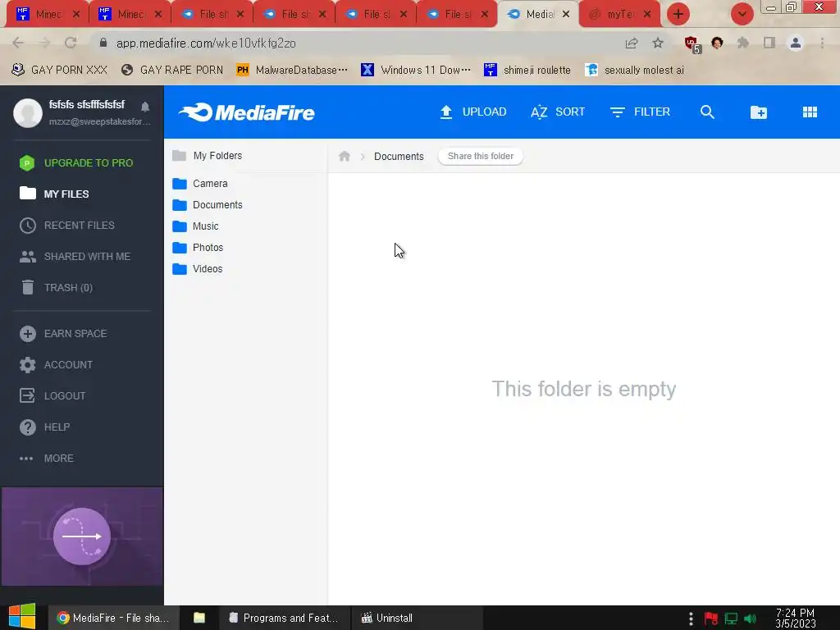840x630 pixels.
Task: Open the profile avatar picture in sidebar
Action: (x=28, y=112)
